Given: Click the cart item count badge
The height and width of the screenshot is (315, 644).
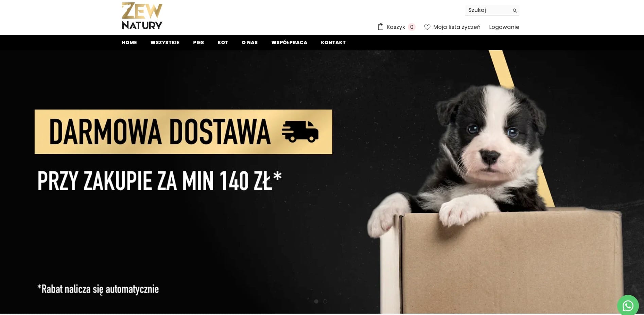Looking at the screenshot, I should point(412,27).
